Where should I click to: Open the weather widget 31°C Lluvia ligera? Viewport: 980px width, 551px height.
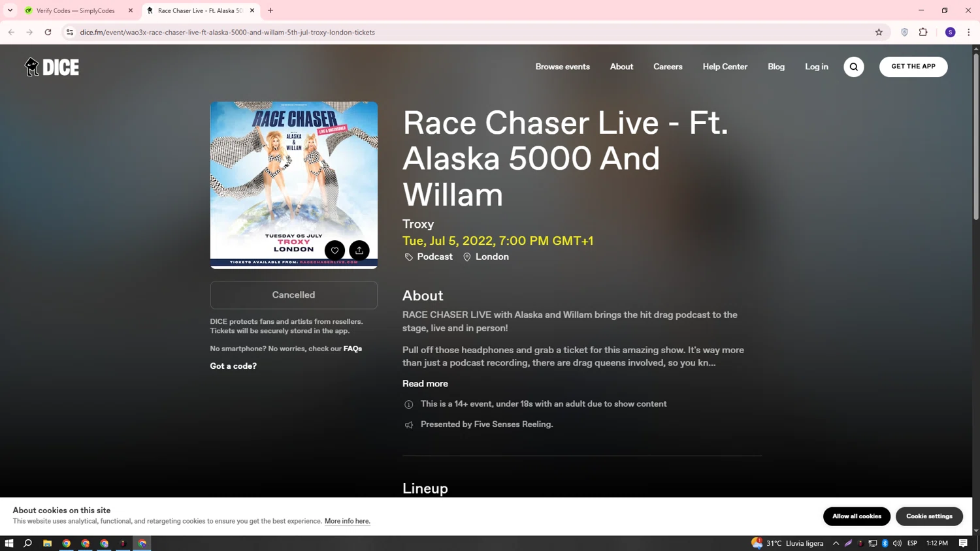[787, 543]
